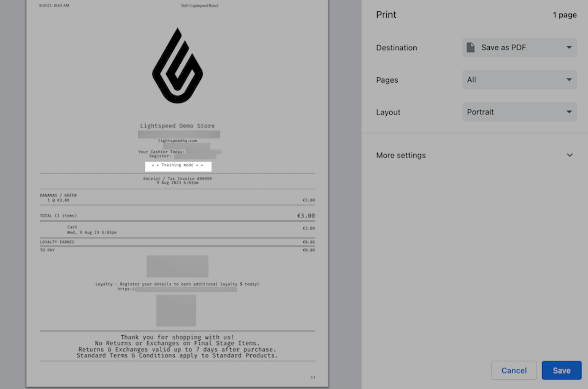The image size is (588, 389).
Task: Open the Pages dropdown showing All
Action: tap(519, 80)
